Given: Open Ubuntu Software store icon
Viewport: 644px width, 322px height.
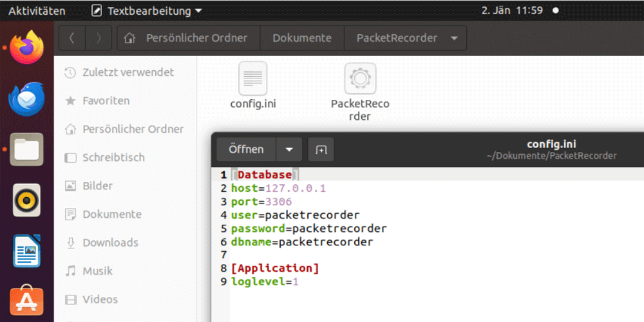Looking at the screenshot, I should pos(26,302).
